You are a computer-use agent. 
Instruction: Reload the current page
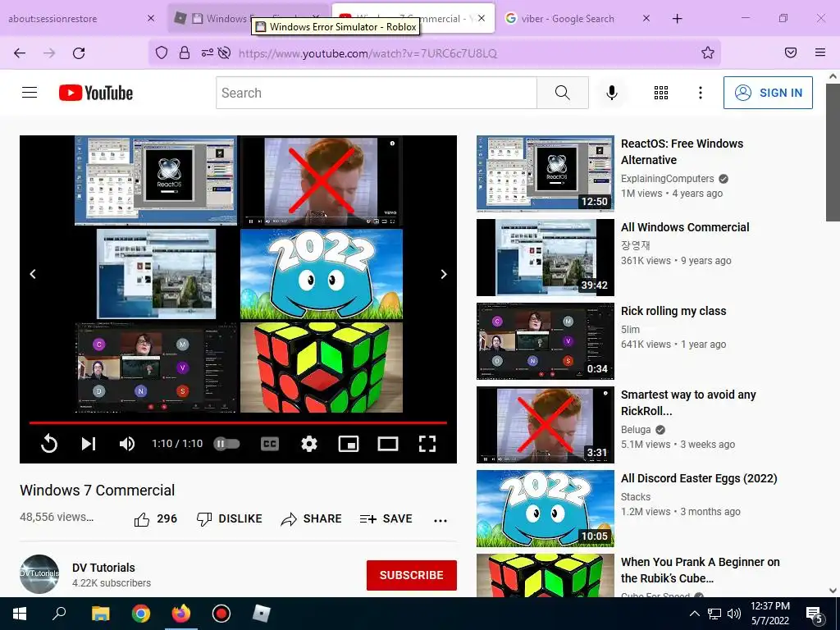click(79, 53)
